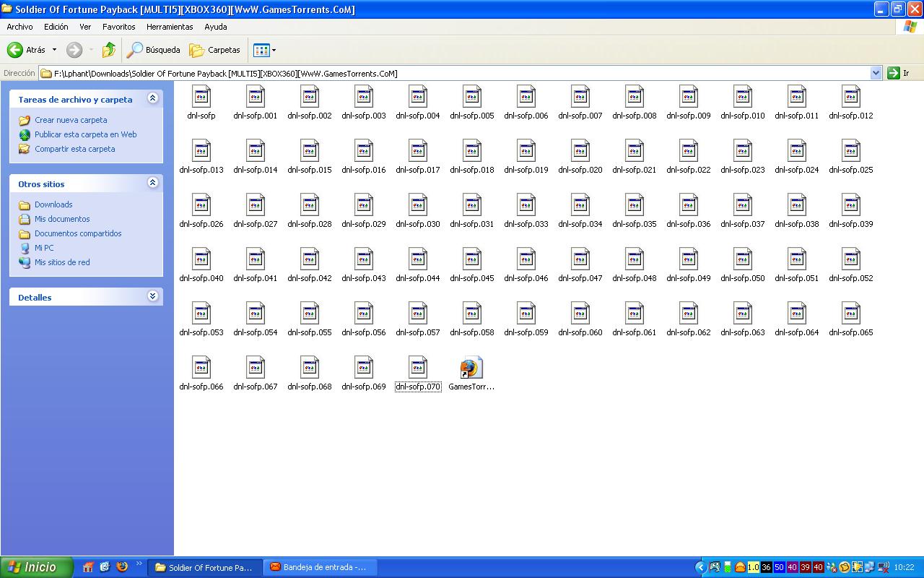Open the Edición menu
The width and height of the screenshot is (924, 578).
[x=56, y=27]
